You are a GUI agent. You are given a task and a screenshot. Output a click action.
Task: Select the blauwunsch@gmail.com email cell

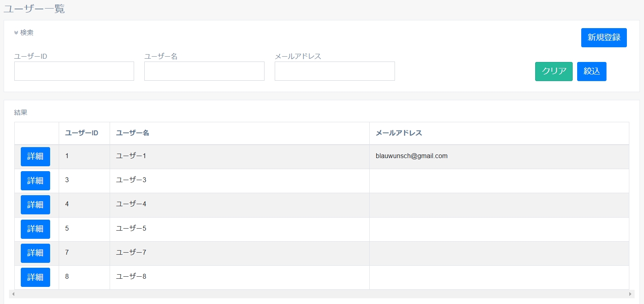point(411,156)
